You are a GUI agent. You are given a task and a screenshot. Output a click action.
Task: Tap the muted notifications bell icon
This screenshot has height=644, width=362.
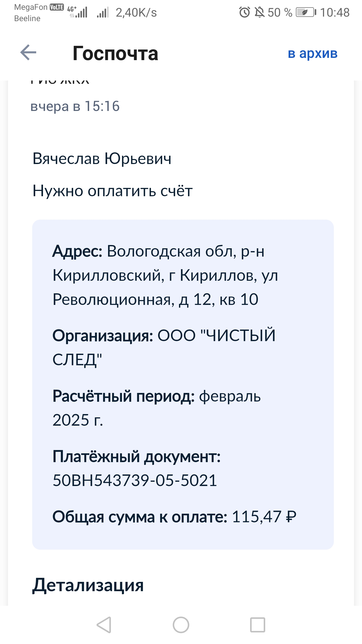(x=259, y=12)
